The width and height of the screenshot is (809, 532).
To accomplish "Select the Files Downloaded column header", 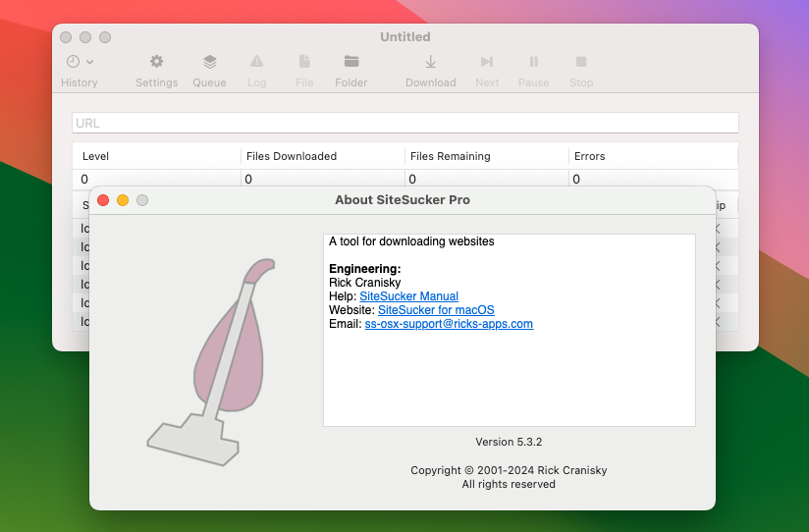I will pyautogui.click(x=322, y=156).
